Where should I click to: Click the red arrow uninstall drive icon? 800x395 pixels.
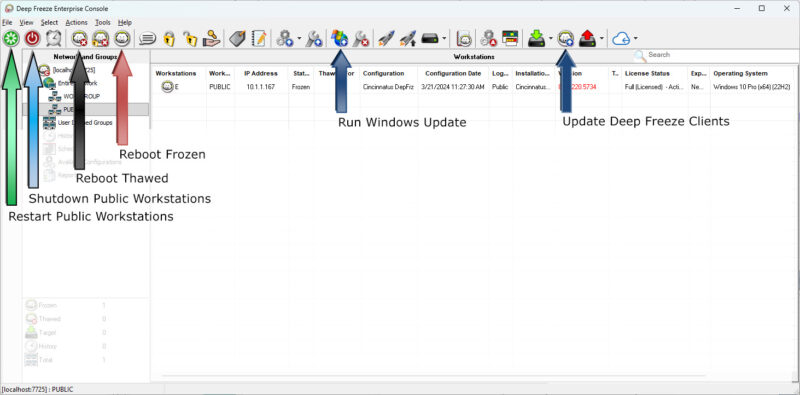coord(588,38)
